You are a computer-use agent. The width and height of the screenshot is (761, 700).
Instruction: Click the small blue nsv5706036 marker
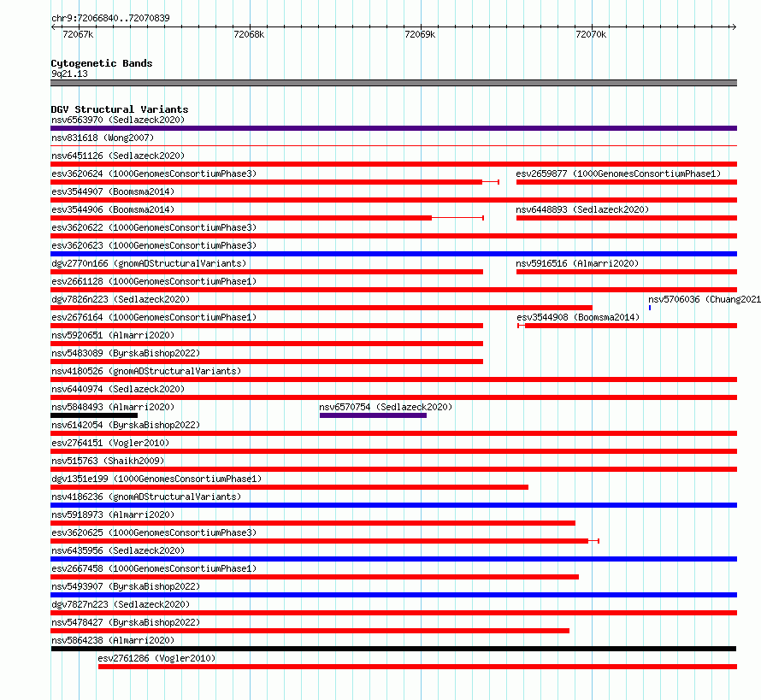649,308
